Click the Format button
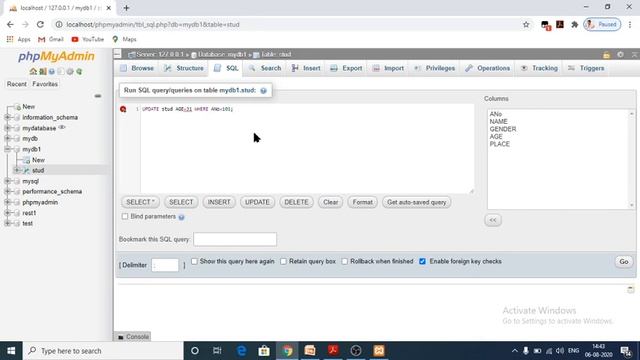This screenshot has width=640, height=360. coord(362,202)
